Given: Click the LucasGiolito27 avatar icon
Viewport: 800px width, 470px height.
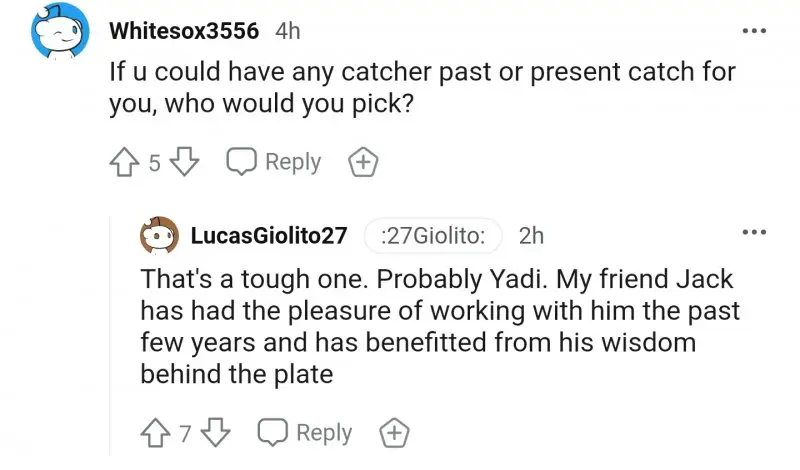Looking at the screenshot, I should click(x=158, y=236).
